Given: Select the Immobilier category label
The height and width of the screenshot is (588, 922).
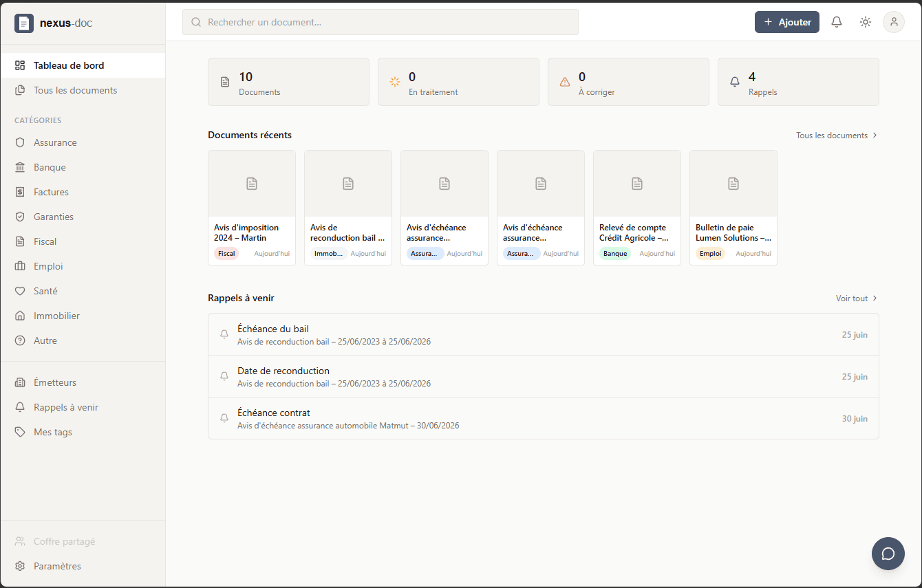Looking at the screenshot, I should 56,316.
